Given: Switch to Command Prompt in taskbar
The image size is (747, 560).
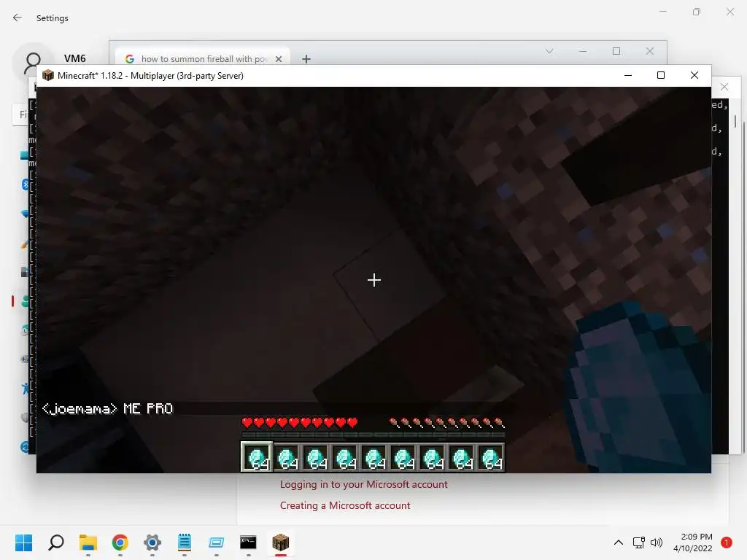Looking at the screenshot, I should click(248, 542).
